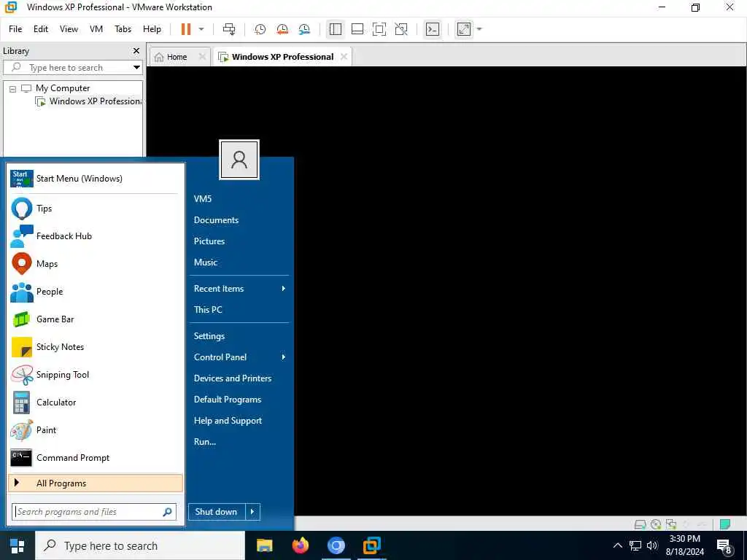Revert to snapshot using the red-arrow clock icon

[282, 29]
